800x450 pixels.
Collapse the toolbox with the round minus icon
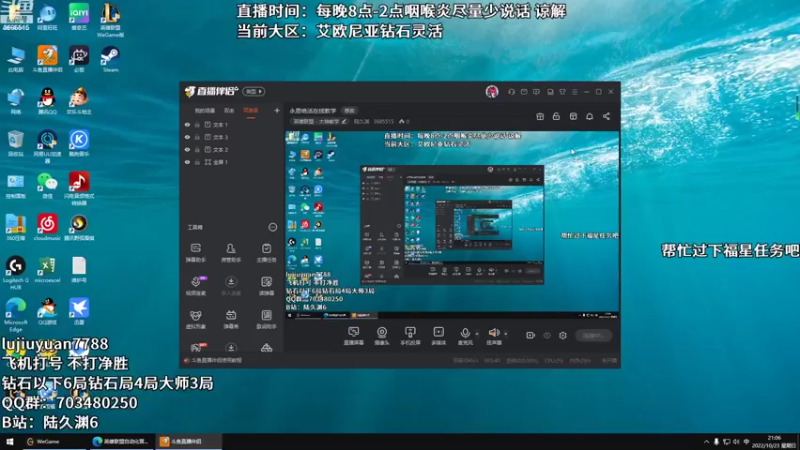coord(273,227)
